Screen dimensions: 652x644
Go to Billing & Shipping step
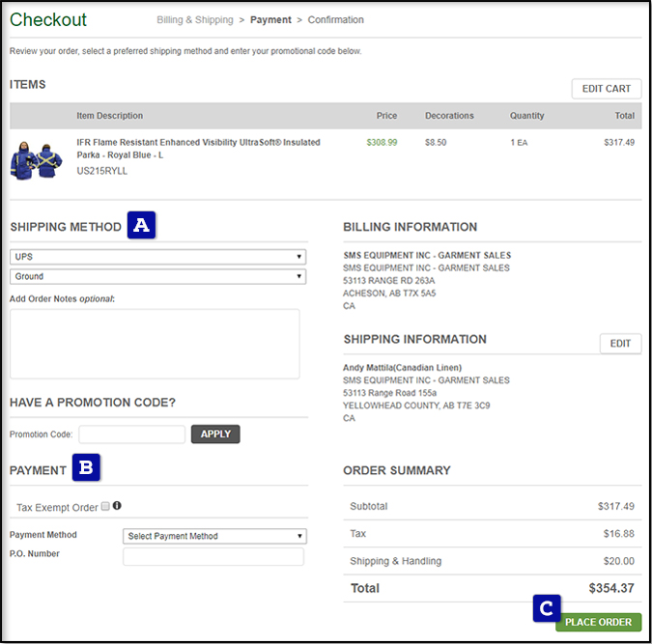click(195, 19)
